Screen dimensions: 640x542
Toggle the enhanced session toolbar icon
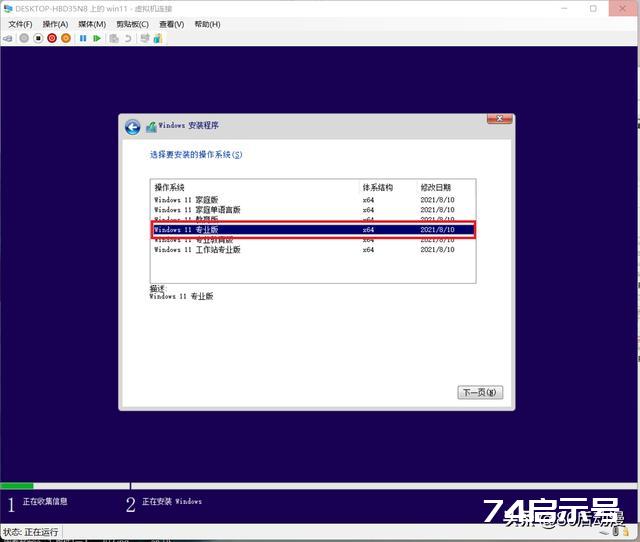pos(144,38)
